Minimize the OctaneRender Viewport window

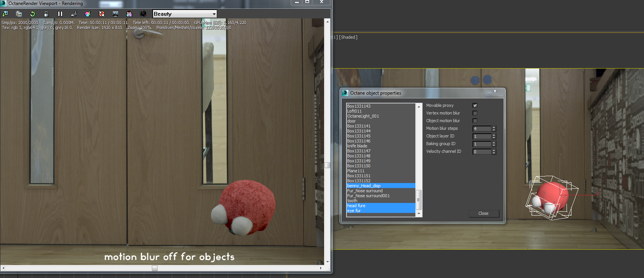297,2
